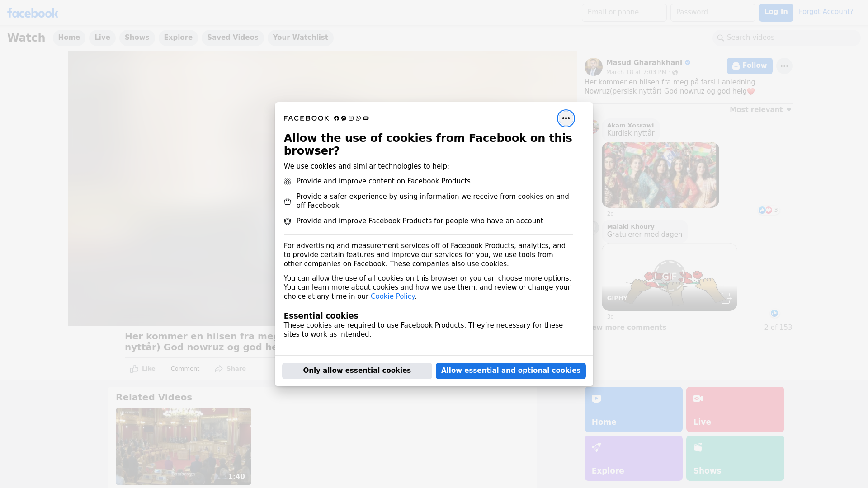Click the Email or phone field
The height and width of the screenshot is (488, 868).
[624, 13]
